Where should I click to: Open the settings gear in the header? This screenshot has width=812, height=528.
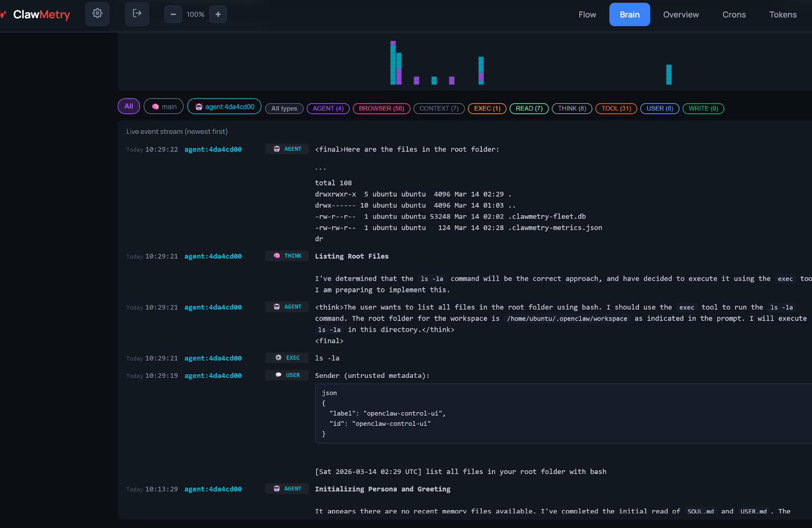tap(97, 14)
